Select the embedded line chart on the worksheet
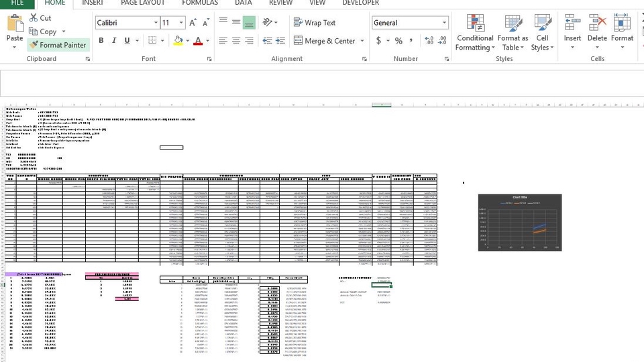The width and height of the screenshot is (644, 362). 519,223
